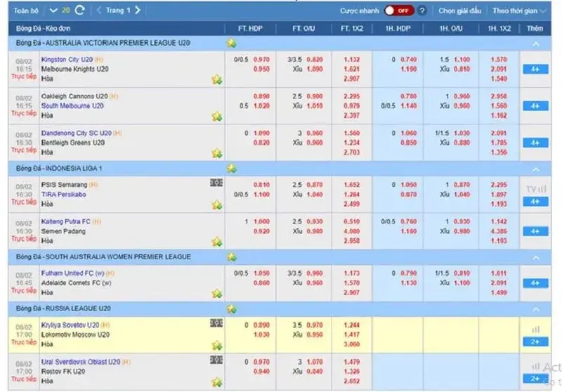Select Kingston City U20 FT HDP odds 0.970
Screen dimensions: 562x392
[261, 60]
